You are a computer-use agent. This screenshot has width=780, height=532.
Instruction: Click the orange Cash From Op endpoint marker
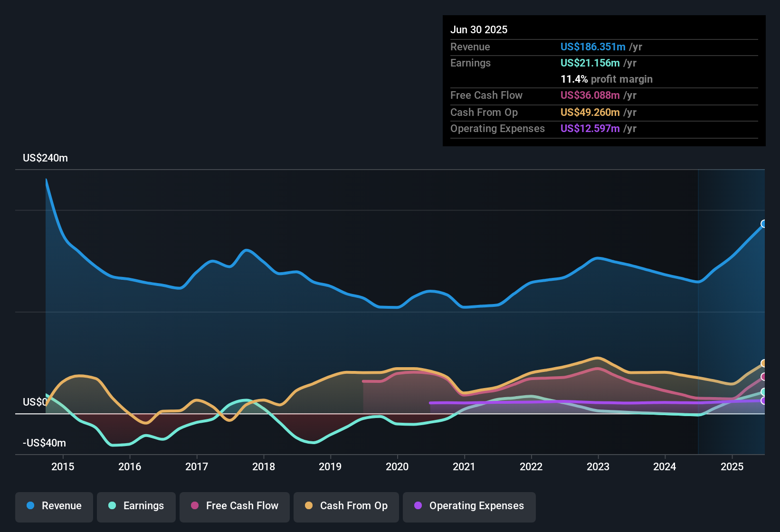763,363
